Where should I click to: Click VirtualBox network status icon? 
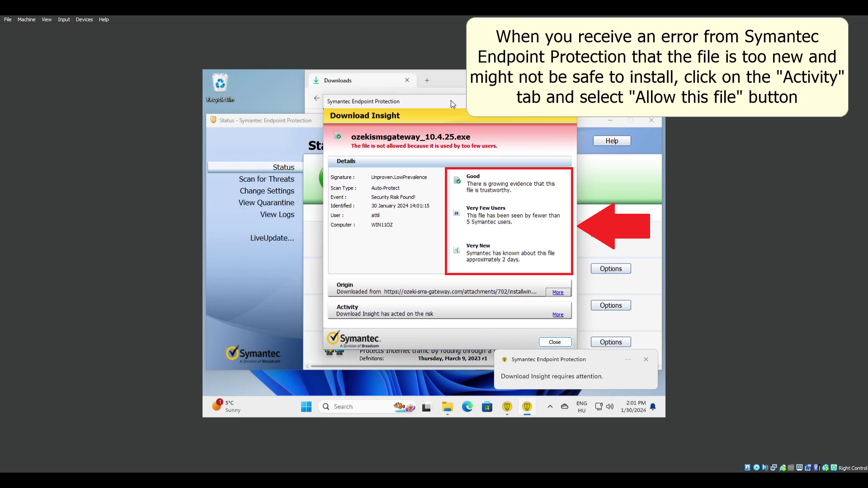click(774, 468)
